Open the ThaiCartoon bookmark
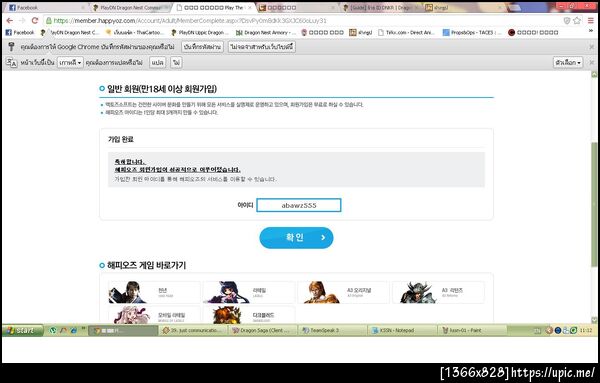The height and width of the screenshot is (383, 600). [135, 33]
